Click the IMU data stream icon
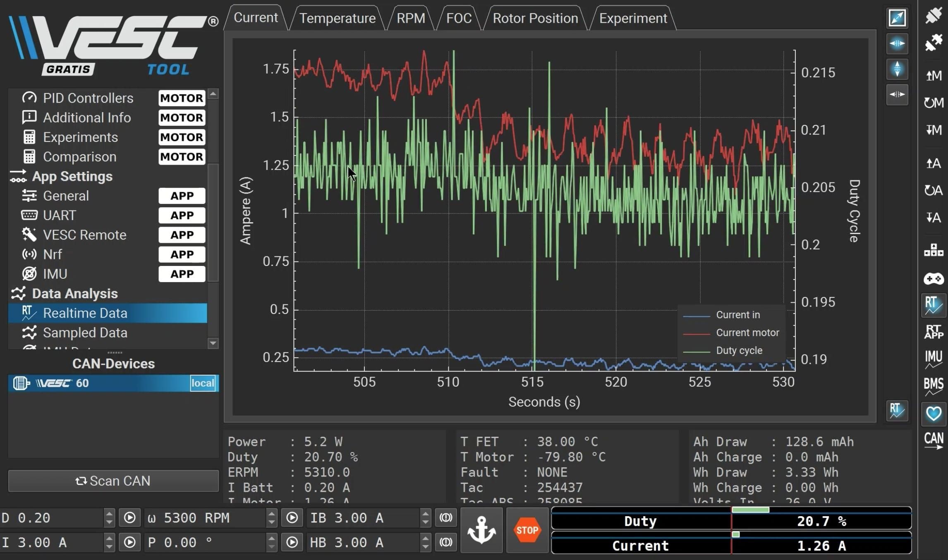The height and width of the screenshot is (560, 948). click(x=933, y=359)
